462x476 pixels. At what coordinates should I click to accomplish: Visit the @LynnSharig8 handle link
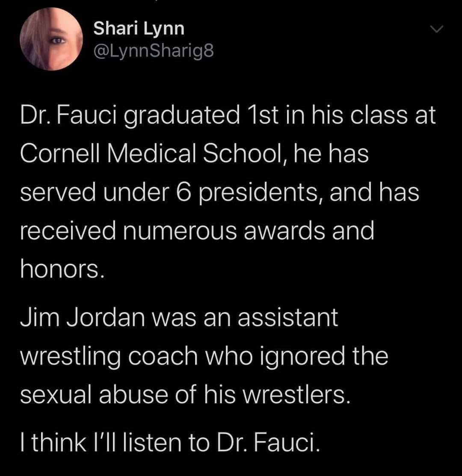tap(154, 51)
